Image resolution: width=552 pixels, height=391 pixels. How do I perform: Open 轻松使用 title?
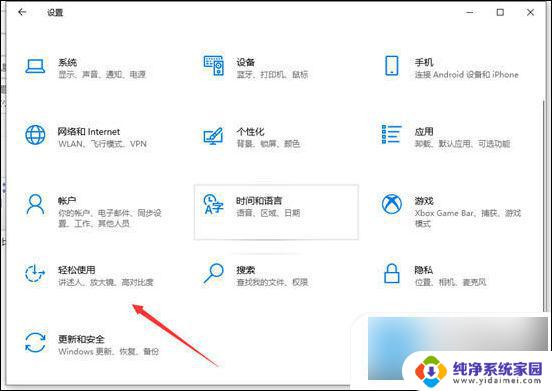pyautogui.click(x=77, y=270)
